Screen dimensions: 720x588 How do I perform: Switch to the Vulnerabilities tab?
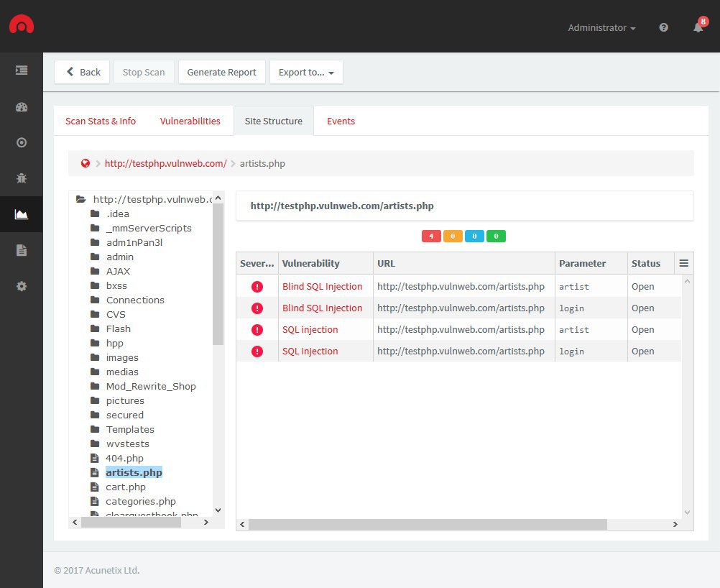click(190, 121)
